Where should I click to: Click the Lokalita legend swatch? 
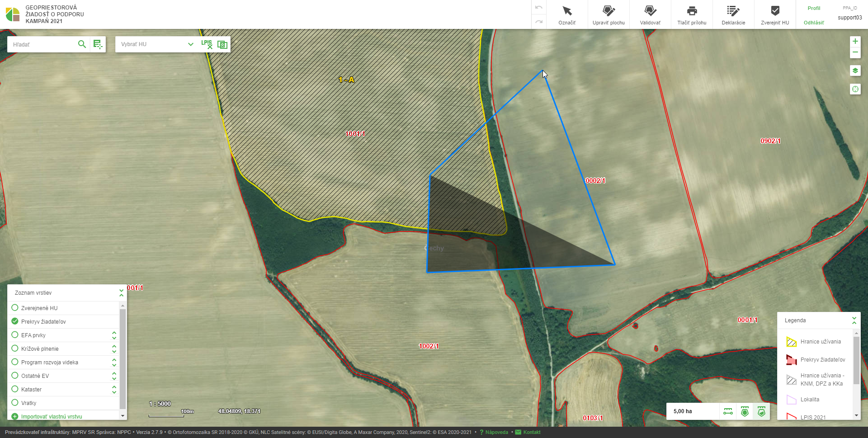(x=791, y=400)
